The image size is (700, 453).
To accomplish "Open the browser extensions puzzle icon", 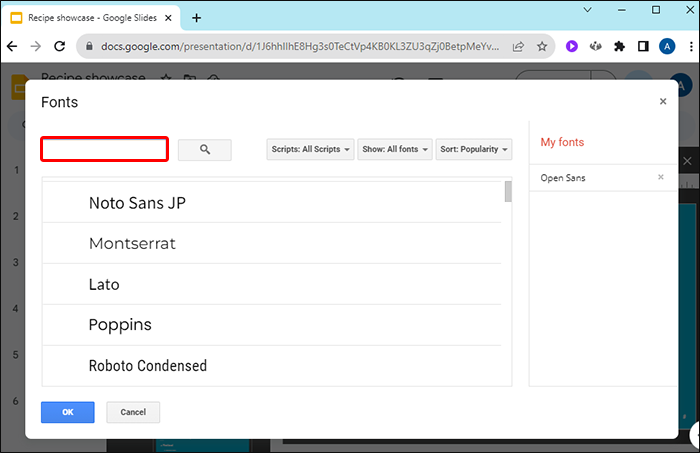I will coord(619,46).
